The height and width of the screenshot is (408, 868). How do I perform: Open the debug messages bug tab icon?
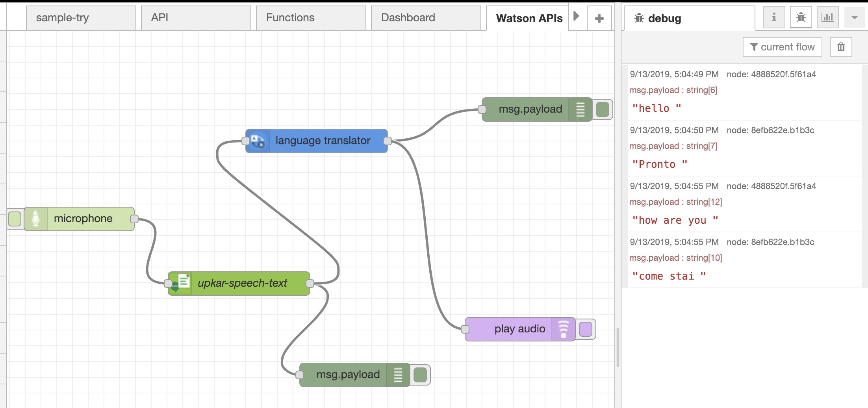click(801, 17)
